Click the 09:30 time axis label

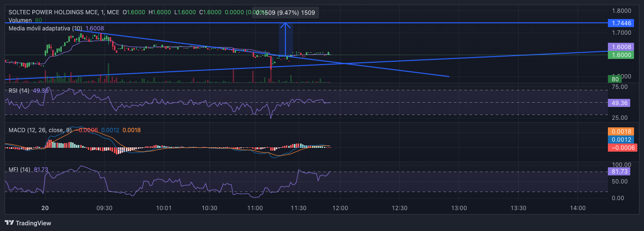tap(104, 208)
